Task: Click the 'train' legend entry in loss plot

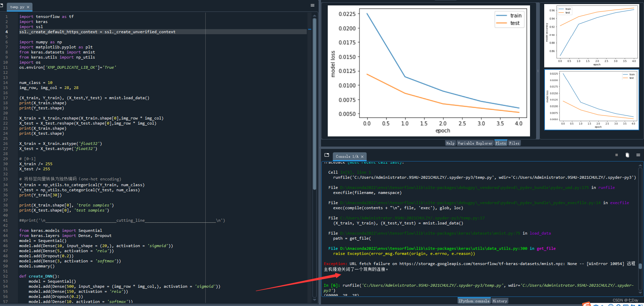Action: 509,16
